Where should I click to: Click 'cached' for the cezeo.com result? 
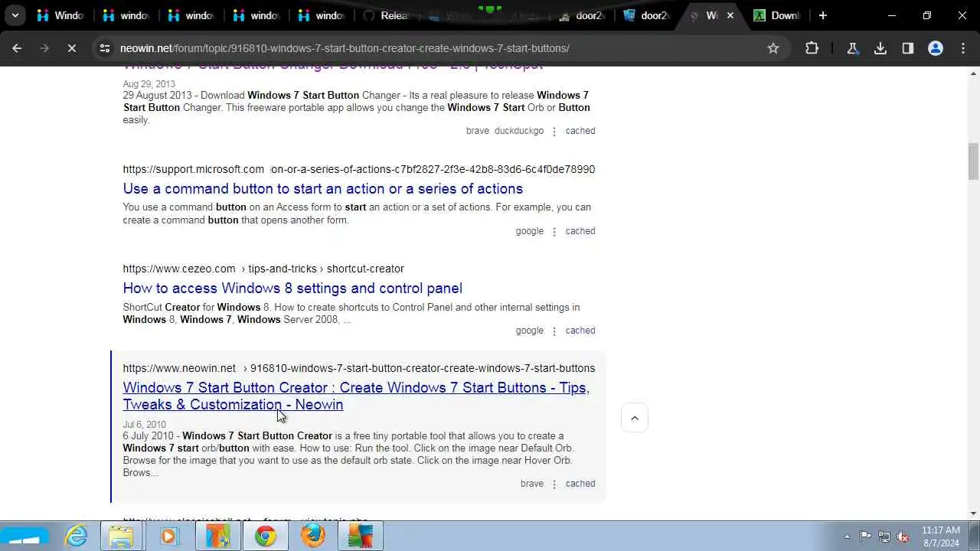click(x=580, y=331)
